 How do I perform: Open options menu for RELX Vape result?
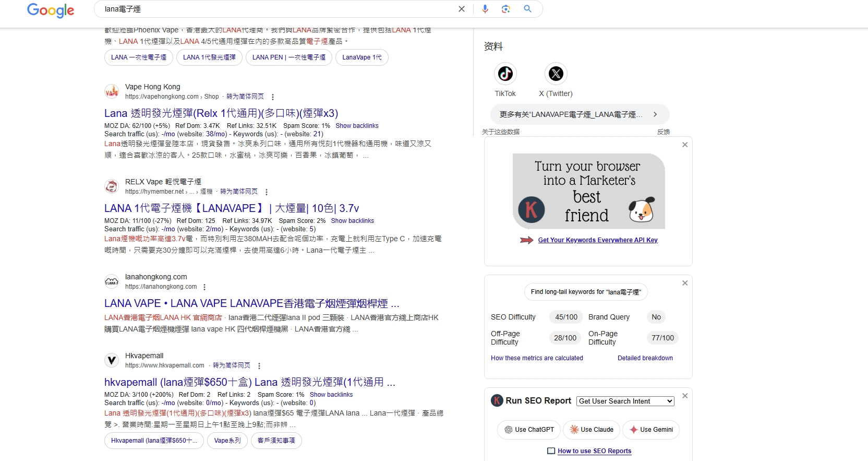point(267,192)
